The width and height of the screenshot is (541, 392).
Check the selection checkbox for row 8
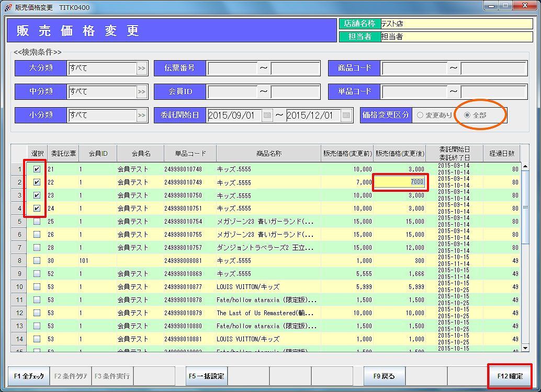click(x=37, y=261)
